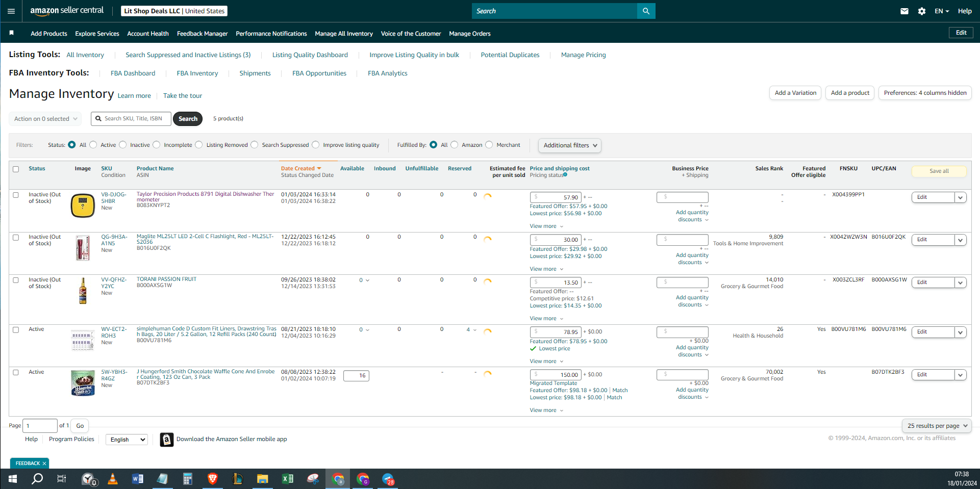Open Feedback Manager in the nav bar
The height and width of the screenshot is (489, 980).
click(x=203, y=34)
